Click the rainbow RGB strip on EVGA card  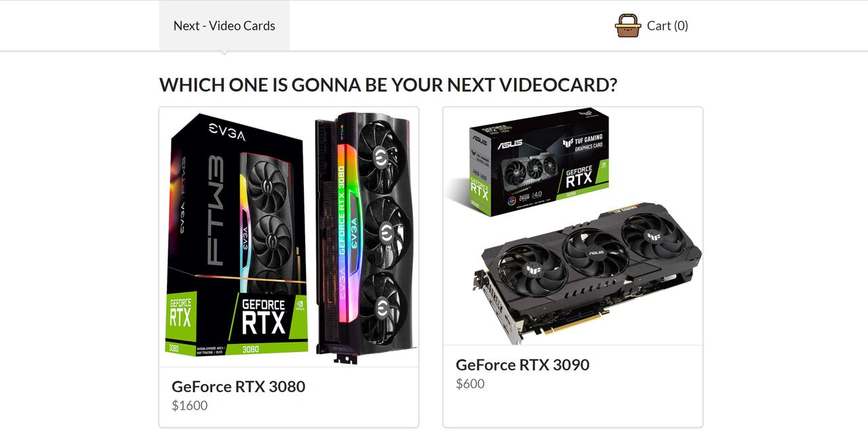pyautogui.click(x=344, y=224)
